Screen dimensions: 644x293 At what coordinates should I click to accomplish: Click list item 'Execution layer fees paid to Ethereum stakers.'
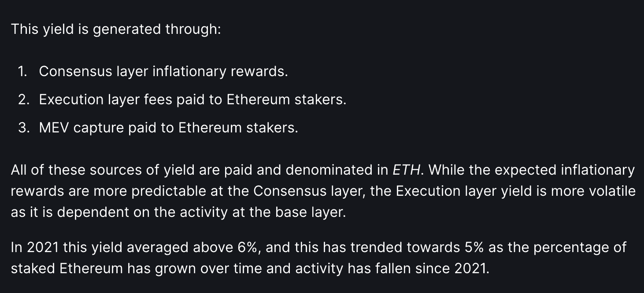[x=192, y=100]
